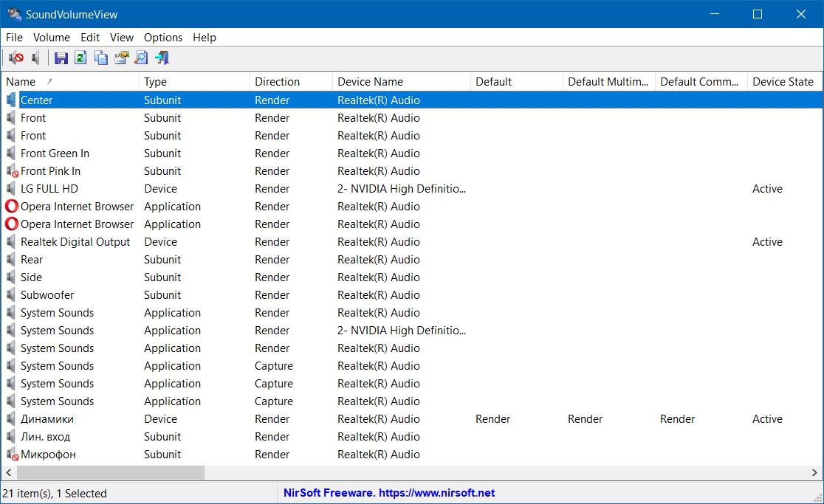Image resolution: width=824 pixels, height=504 pixels.
Task: Click the Default column header
Action: [x=517, y=81]
